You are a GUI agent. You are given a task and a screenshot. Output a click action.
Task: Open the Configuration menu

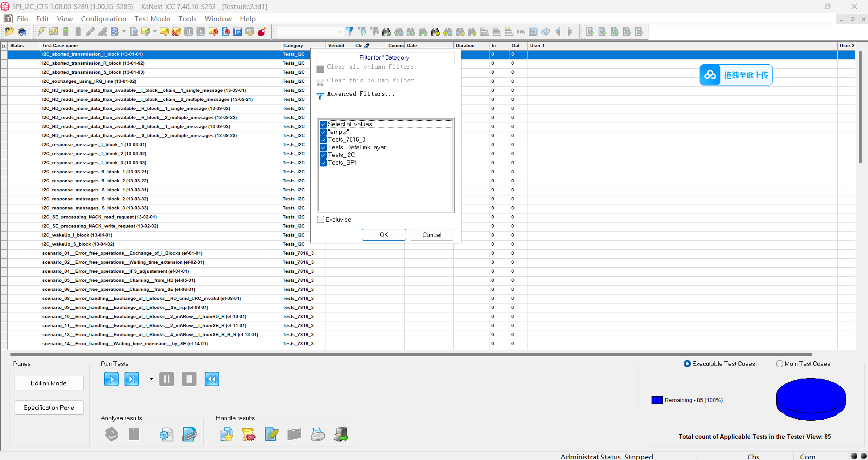coord(103,19)
